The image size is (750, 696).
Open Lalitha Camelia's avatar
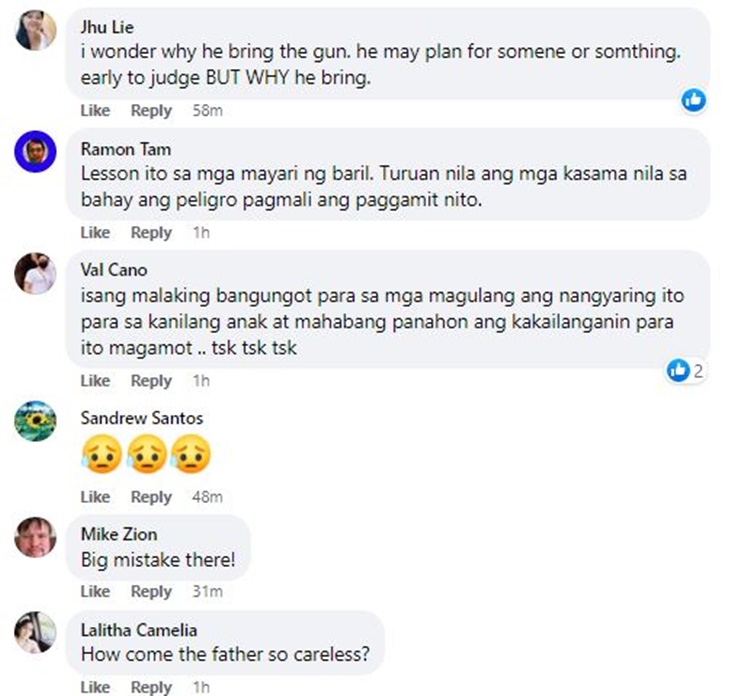tap(35, 632)
